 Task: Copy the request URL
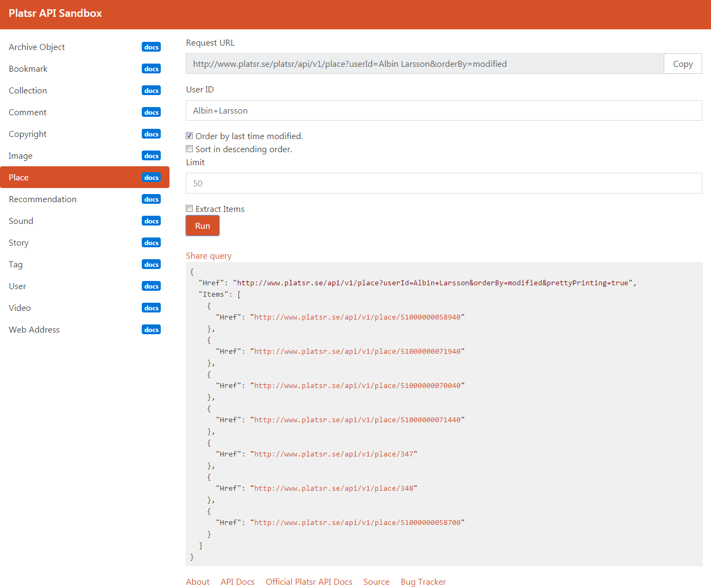pyautogui.click(x=683, y=64)
